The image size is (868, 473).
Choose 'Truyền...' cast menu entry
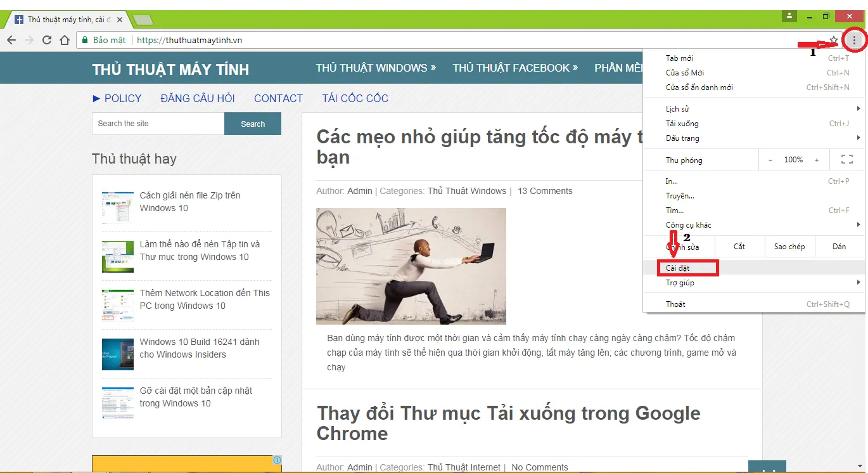[754, 196]
